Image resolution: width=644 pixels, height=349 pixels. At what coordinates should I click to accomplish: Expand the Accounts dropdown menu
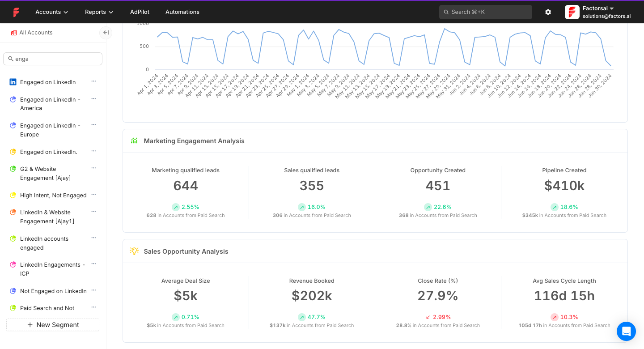point(52,12)
